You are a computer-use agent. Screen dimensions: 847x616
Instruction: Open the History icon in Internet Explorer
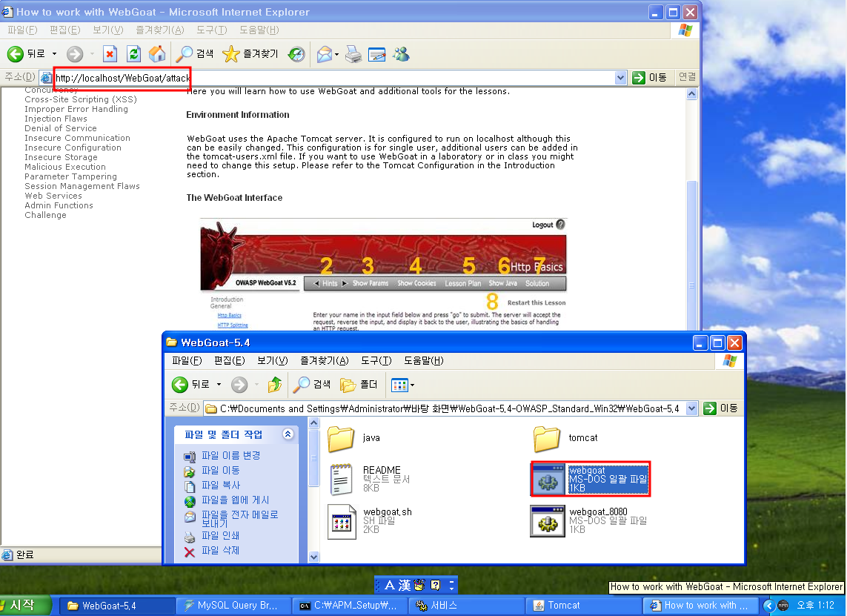[x=296, y=53]
